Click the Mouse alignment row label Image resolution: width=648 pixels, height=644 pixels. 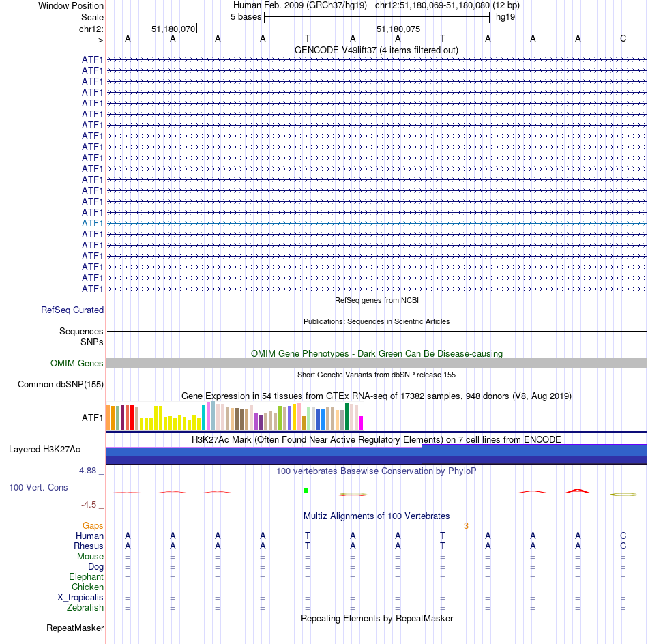(x=90, y=557)
